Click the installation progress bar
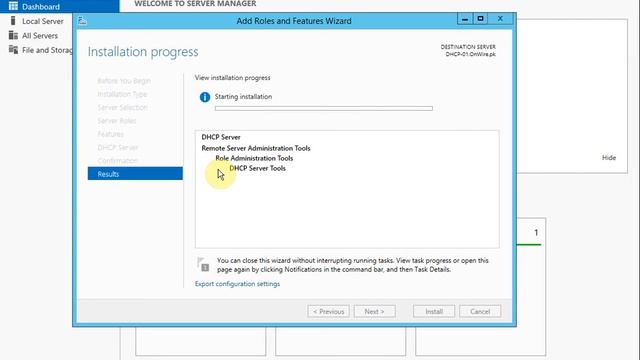The height and width of the screenshot is (360, 640). coord(324,109)
